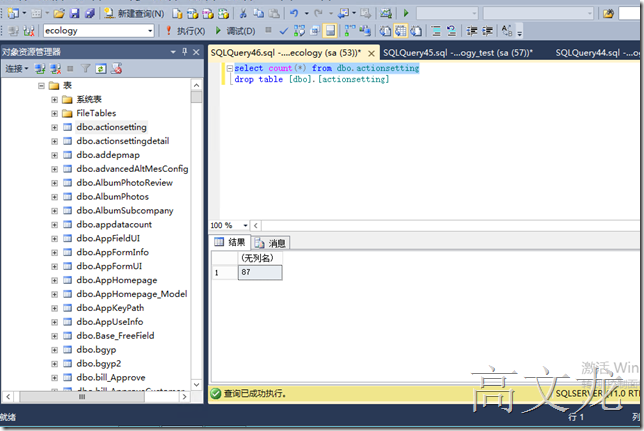Click 新建查询(N) button
This screenshot has height=431, width=644.
[134, 14]
